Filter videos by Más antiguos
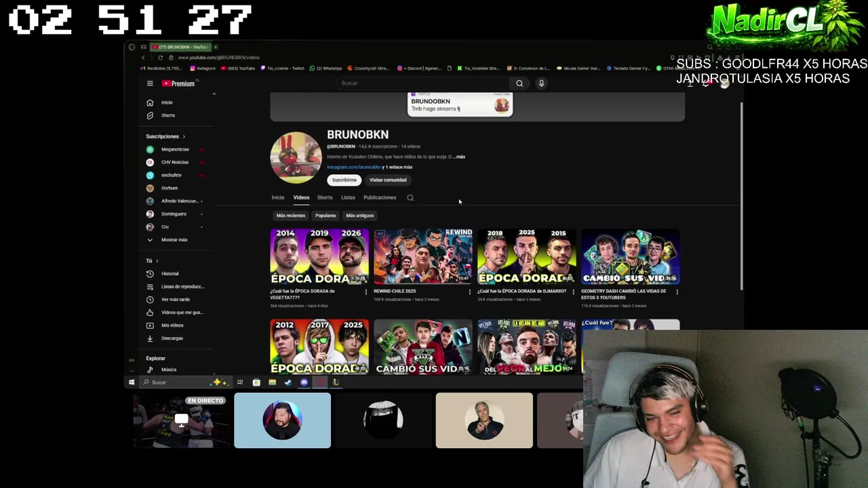Image resolution: width=868 pixels, height=488 pixels. pyautogui.click(x=360, y=216)
